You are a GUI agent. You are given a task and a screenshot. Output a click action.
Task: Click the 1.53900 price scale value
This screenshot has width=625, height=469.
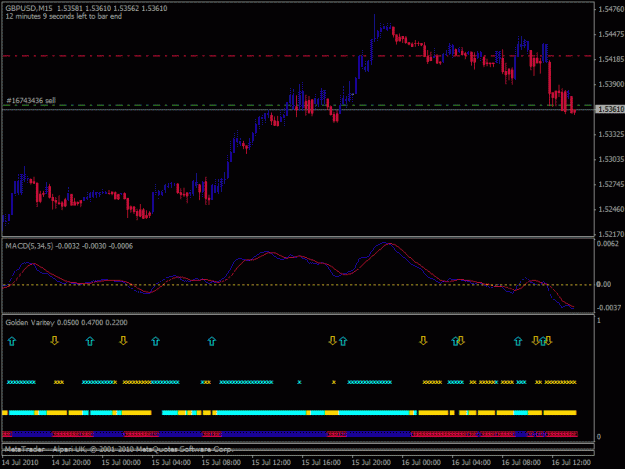point(611,84)
